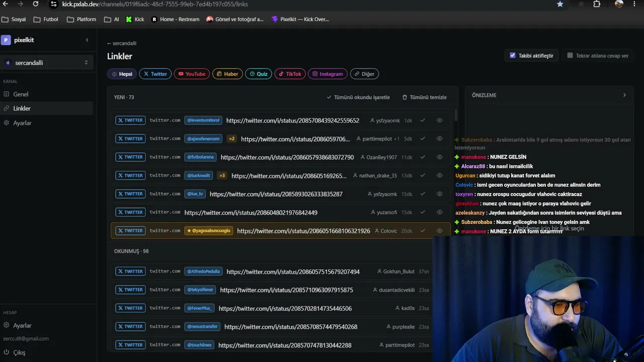Open Genel in the sidebar
Screen dimensions: 644x362
pos(47,94)
